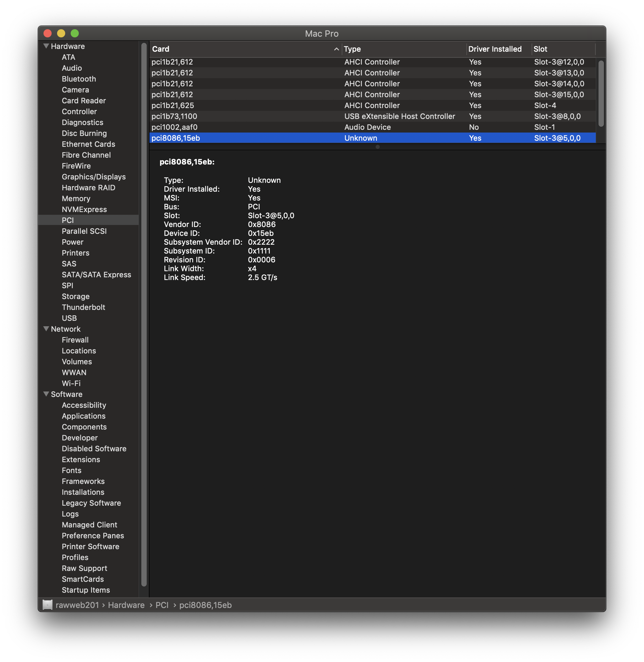644x662 pixels.
Task: Select Firewall under Network
Action: (x=75, y=340)
